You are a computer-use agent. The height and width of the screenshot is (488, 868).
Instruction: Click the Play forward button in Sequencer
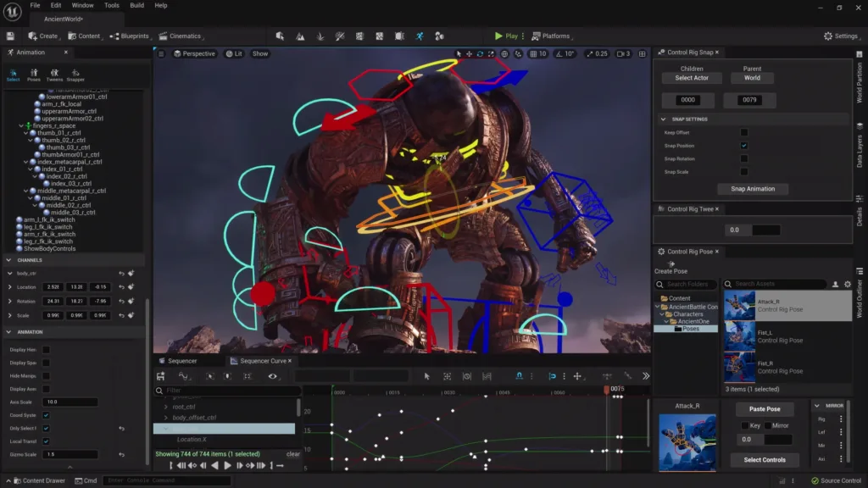[227, 466]
